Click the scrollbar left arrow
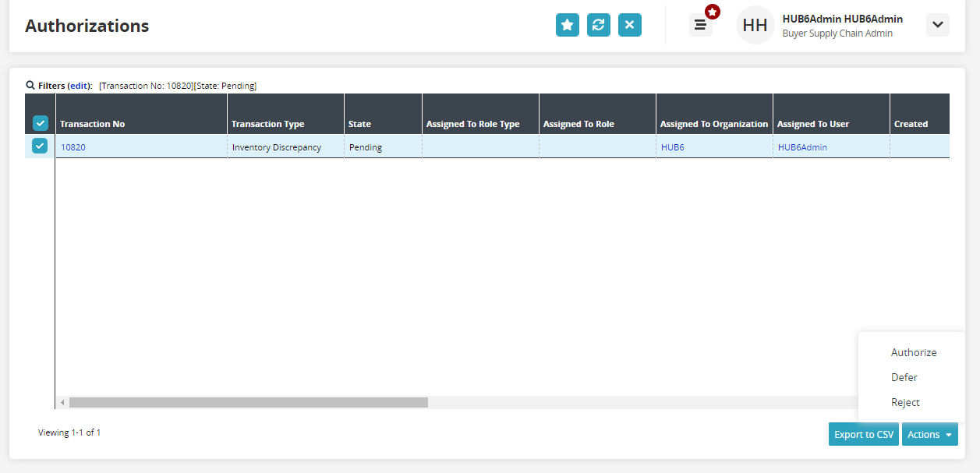 tap(63, 403)
